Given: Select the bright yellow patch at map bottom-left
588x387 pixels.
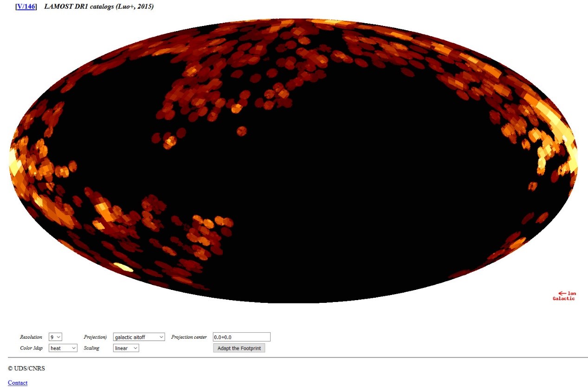Looking at the screenshot, I should coord(123,267).
